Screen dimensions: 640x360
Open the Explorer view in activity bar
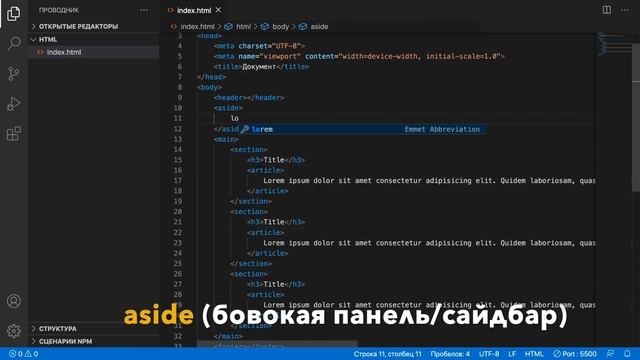click(13, 13)
